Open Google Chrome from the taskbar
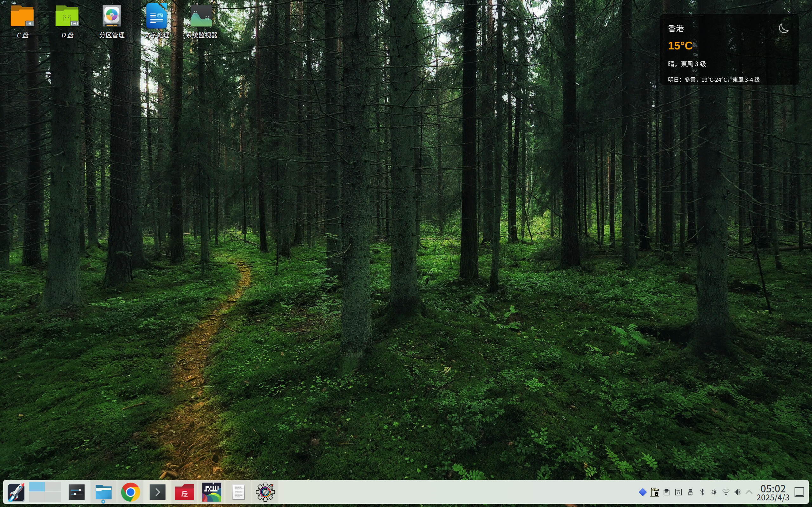This screenshot has width=812, height=507. [131, 492]
